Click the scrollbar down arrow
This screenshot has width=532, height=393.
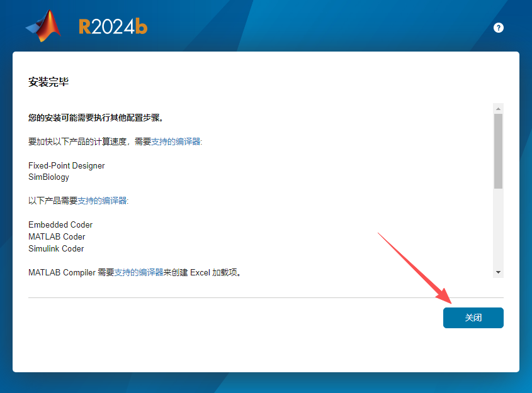click(x=498, y=272)
